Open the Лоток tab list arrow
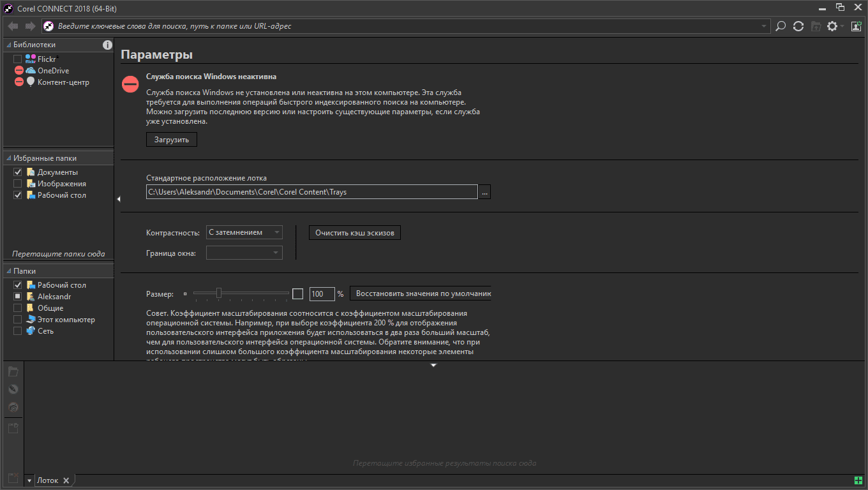The height and width of the screenshot is (490, 868). pyautogui.click(x=29, y=480)
